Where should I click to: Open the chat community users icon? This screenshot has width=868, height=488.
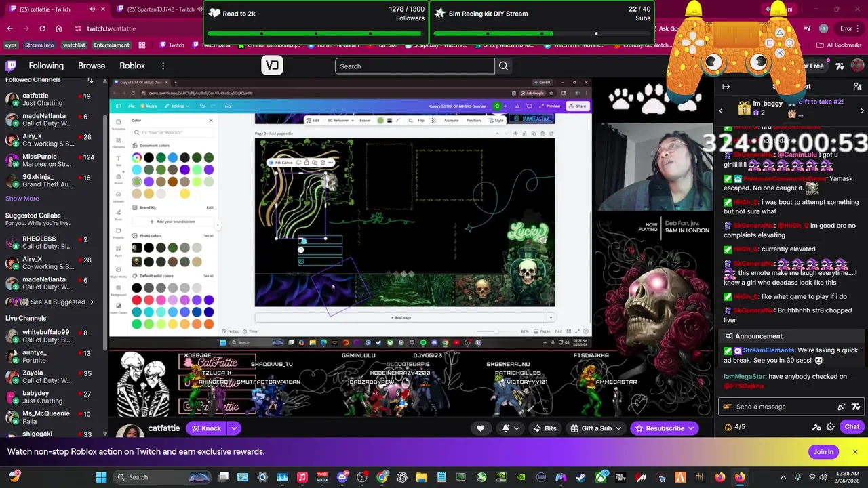pyautogui.click(x=857, y=87)
